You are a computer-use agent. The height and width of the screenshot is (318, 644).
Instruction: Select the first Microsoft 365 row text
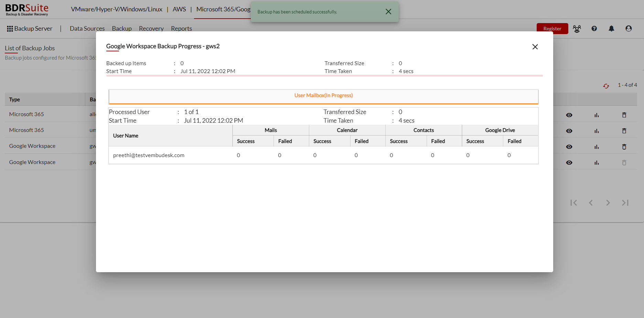tap(26, 114)
